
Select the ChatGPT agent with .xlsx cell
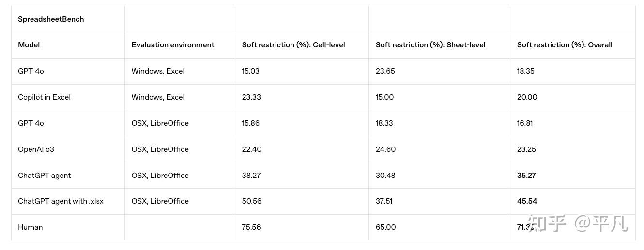61,201
